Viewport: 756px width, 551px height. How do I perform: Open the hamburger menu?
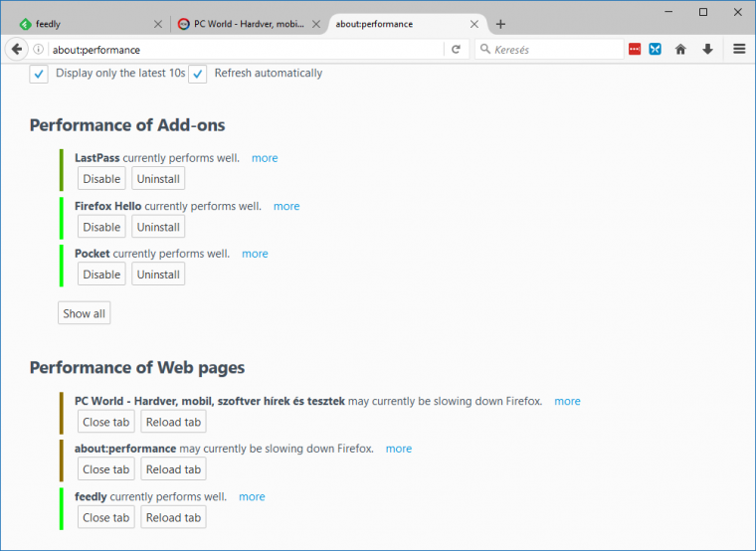pyautogui.click(x=739, y=49)
